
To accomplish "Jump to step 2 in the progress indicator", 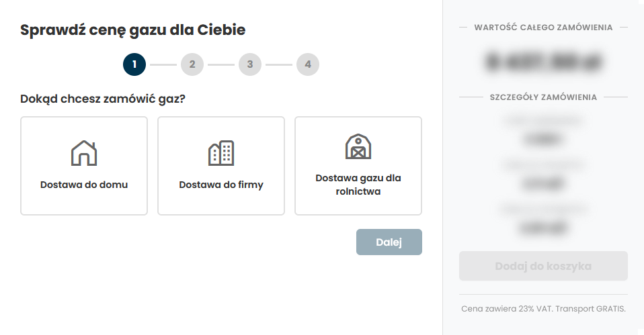I will pyautogui.click(x=192, y=64).
